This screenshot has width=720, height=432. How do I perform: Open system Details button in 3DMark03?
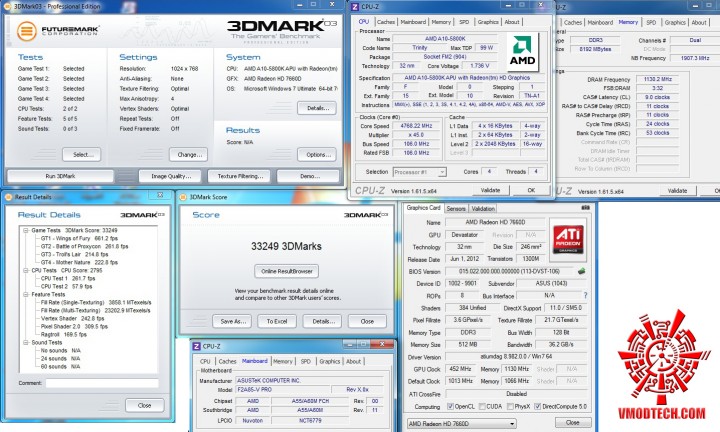click(x=317, y=108)
